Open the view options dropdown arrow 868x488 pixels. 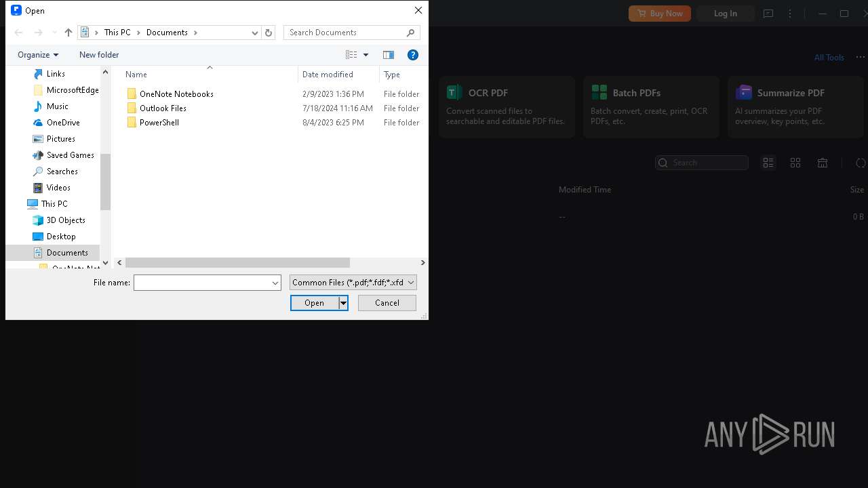click(x=366, y=55)
